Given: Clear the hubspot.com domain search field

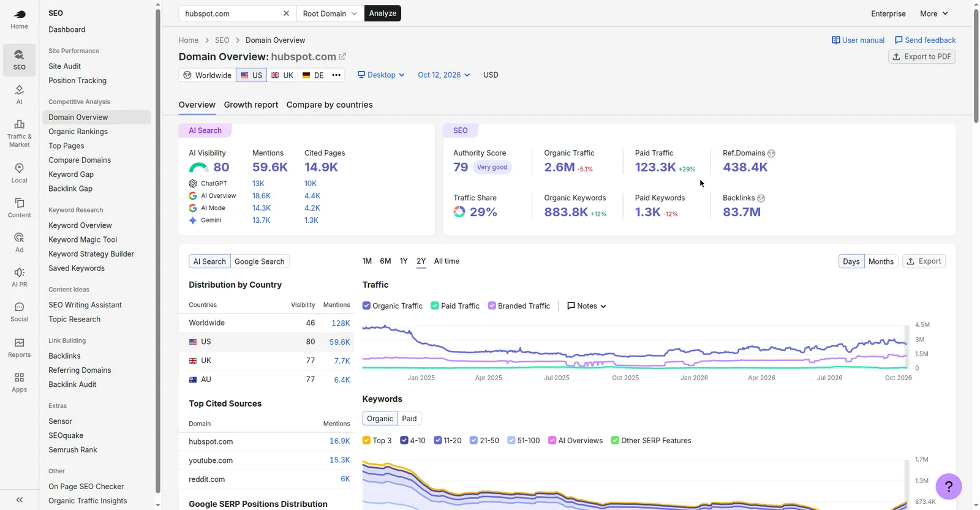Looking at the screenshot, I should pyautogui.click(x=286, y=13).
